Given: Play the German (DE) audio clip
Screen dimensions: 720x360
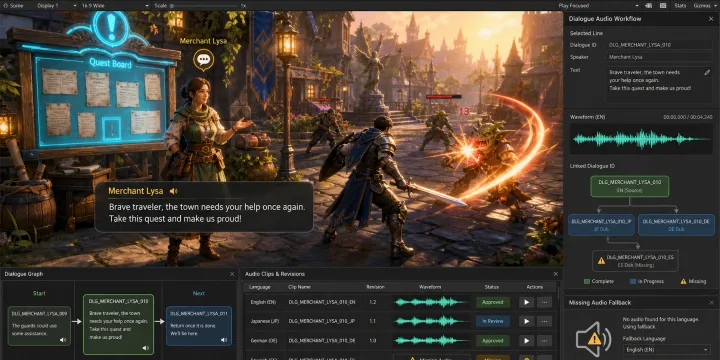Looking at the screenshot, I should click(526, 341).
